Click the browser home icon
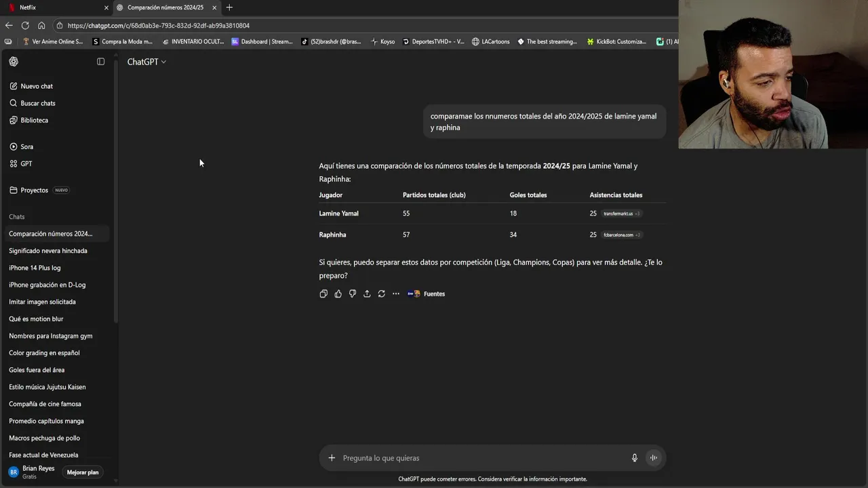The image size is (868, 488). (x=41, y=25)
